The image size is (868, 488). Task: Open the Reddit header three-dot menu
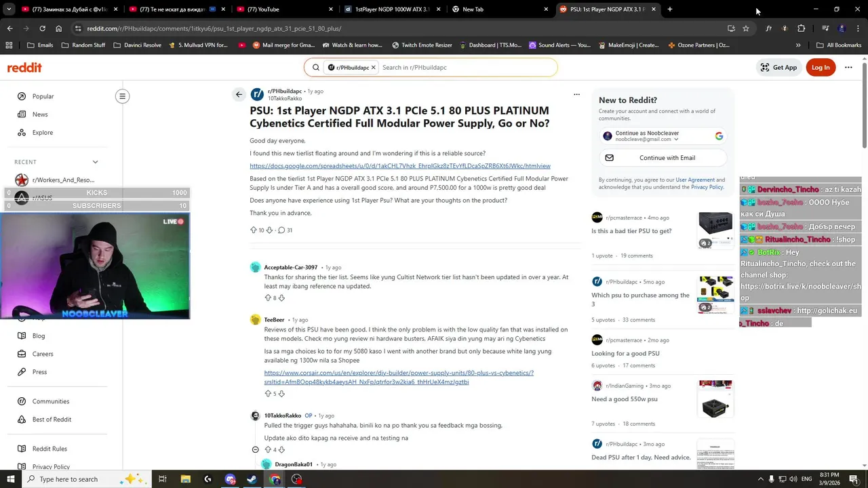point(848,67)
